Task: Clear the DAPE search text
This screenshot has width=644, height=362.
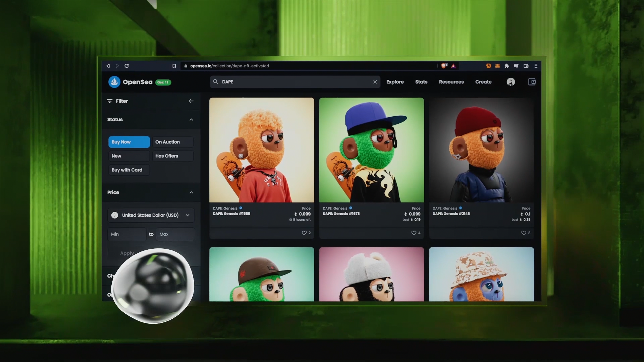Action: point(375,82)
